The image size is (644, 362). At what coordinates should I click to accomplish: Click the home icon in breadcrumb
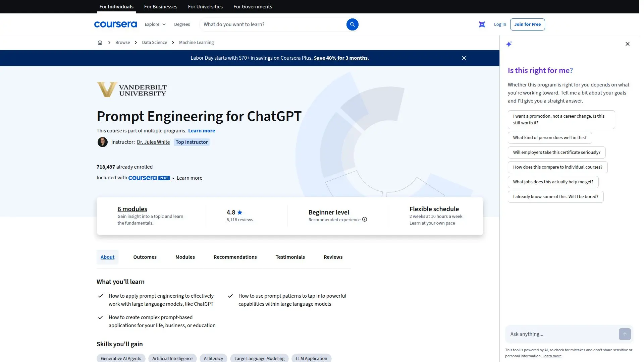pos(101,43)
